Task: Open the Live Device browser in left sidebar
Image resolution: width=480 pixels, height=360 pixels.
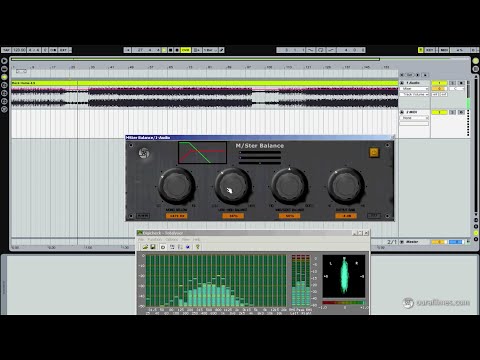Action: coord(4,69)
